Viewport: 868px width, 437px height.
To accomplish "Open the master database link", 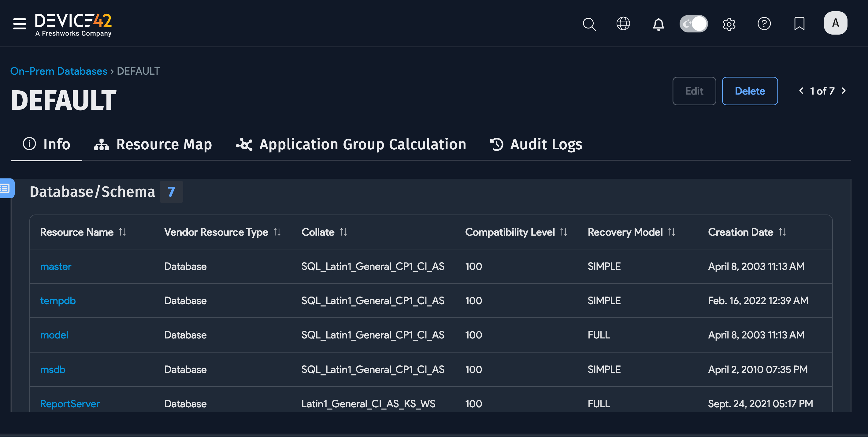I will tap(56, 266).
